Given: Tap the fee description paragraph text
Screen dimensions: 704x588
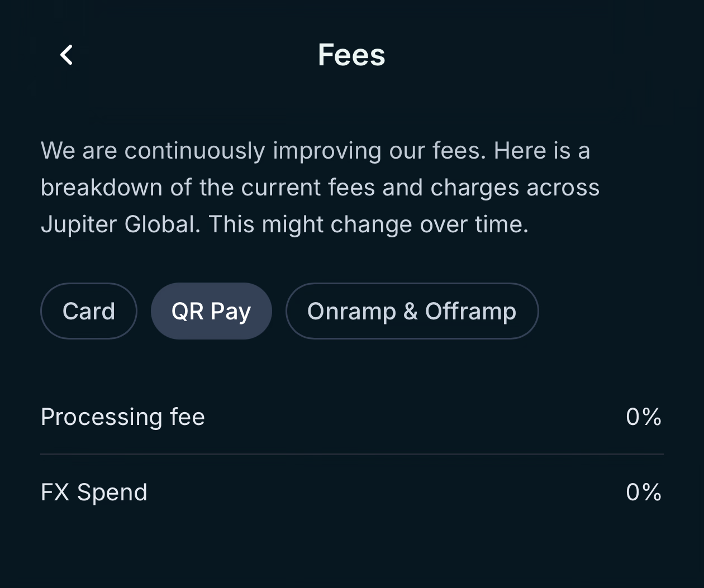Looking at the screenshot, I should pos(320,187).
